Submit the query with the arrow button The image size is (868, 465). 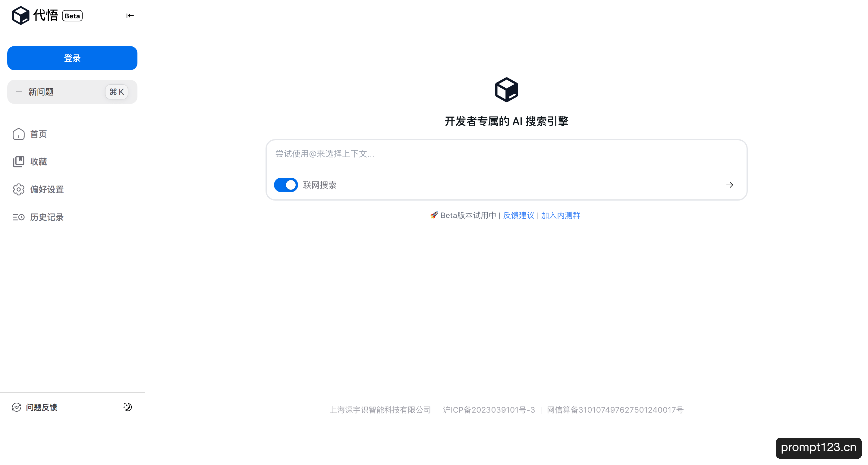[729, 185]
